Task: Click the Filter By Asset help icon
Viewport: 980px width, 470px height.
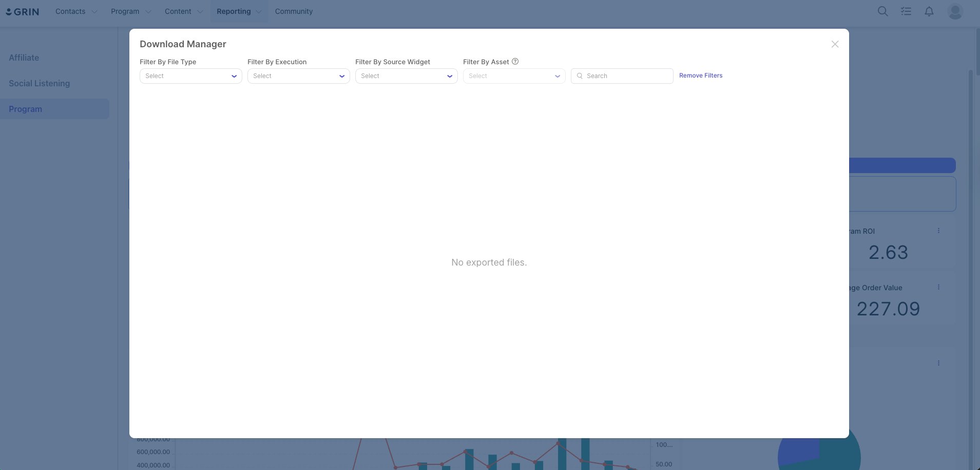Action: click(x=515, y=62)
